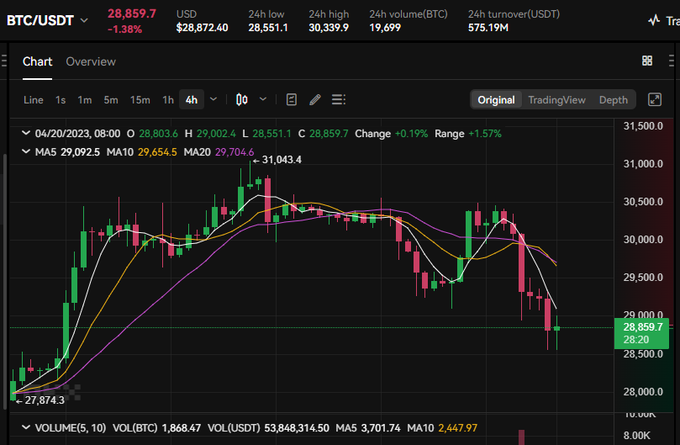The image size is (680, 445).
Task: Expand more timeframes chevron next to 4h
Action: pyautogui.click(x=213, y=99)
